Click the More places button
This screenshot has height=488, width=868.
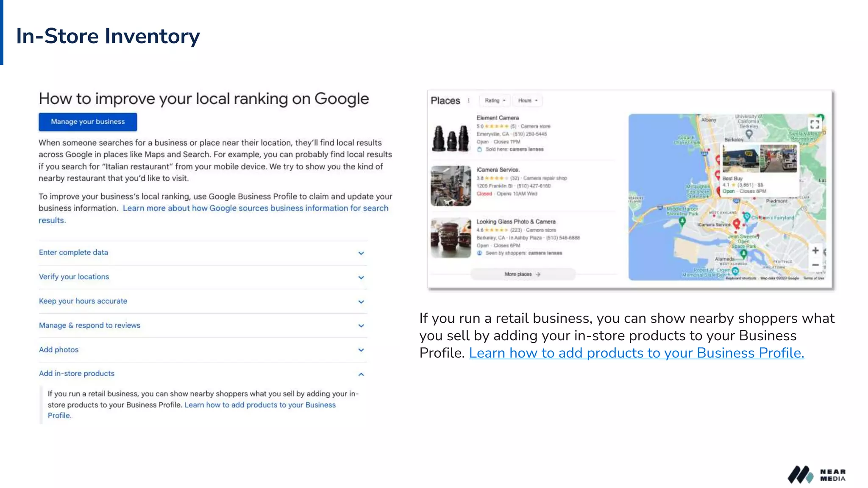pyautogui.click(x=523, y=274)
